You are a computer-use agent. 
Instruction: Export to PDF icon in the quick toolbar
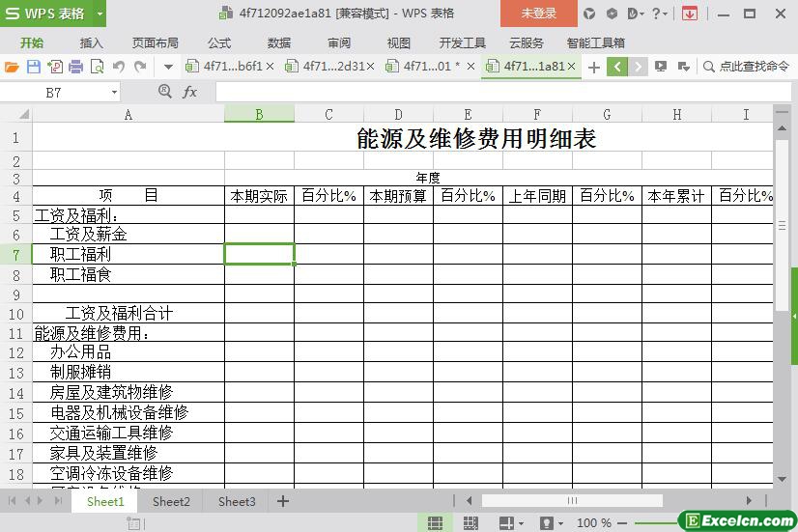[x=55, y=66]
